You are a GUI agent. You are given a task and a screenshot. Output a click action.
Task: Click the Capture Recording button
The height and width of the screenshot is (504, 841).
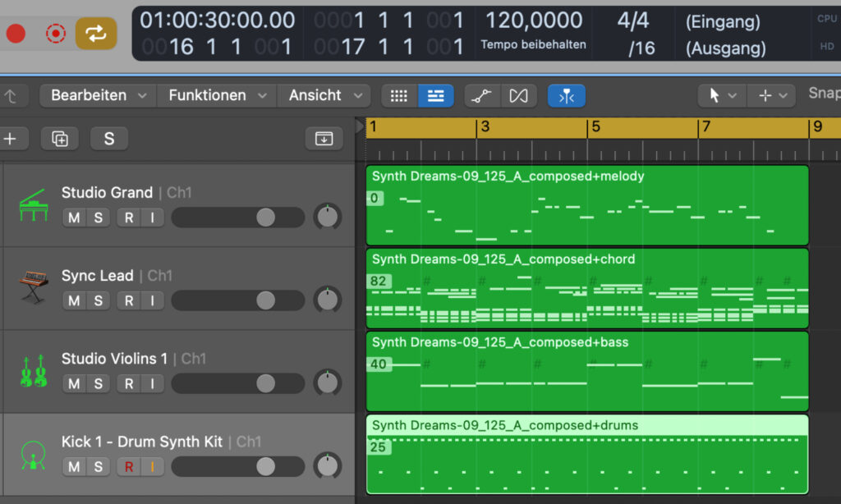coord(56,33)
